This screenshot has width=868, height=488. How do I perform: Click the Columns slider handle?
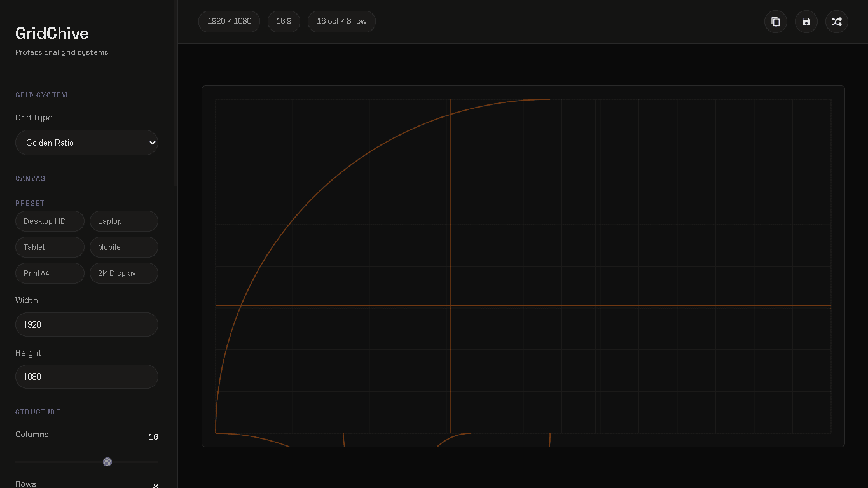point(107,462)
